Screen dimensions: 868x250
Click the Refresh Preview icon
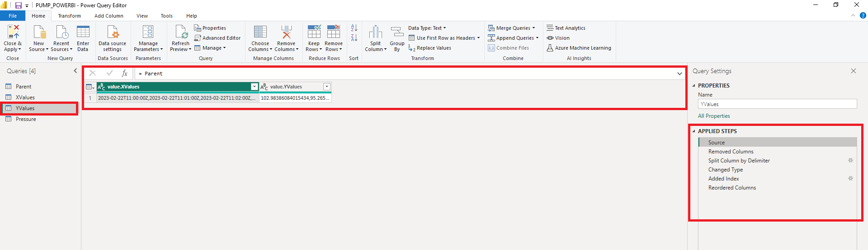pyautogui.click(x=181, y=32)
